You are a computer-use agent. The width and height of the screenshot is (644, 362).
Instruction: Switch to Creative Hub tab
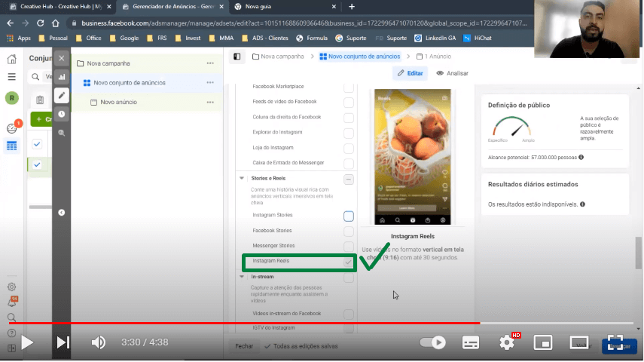[x=60, y=7]
